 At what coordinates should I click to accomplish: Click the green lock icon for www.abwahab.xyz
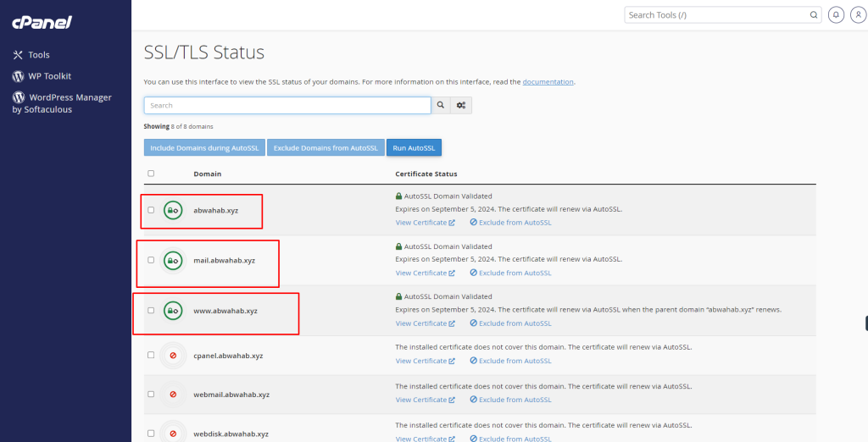(x=173, y=311)
